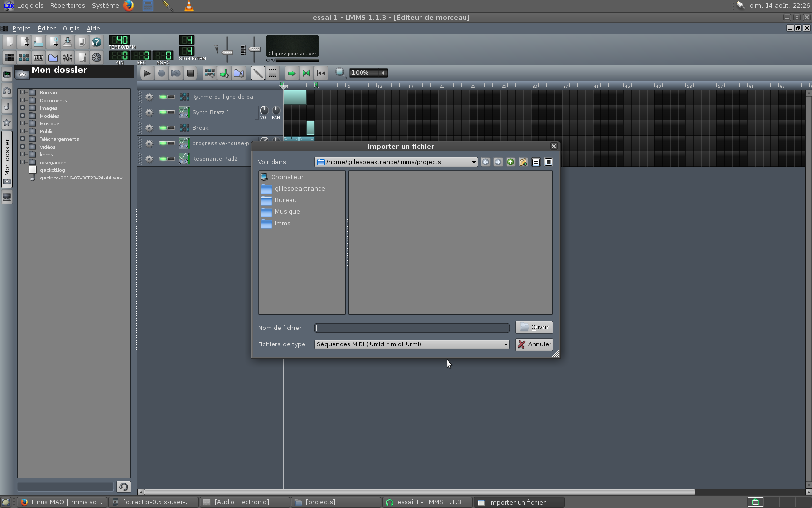Click the back-to-start behavior icon
Screen dimensions: 812x508
tap(320, 73)
